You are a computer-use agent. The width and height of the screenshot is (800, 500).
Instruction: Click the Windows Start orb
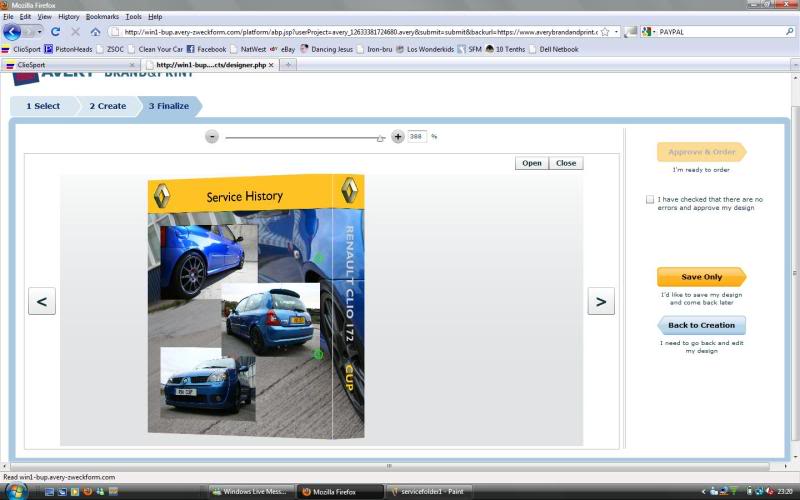coord(11,492)
